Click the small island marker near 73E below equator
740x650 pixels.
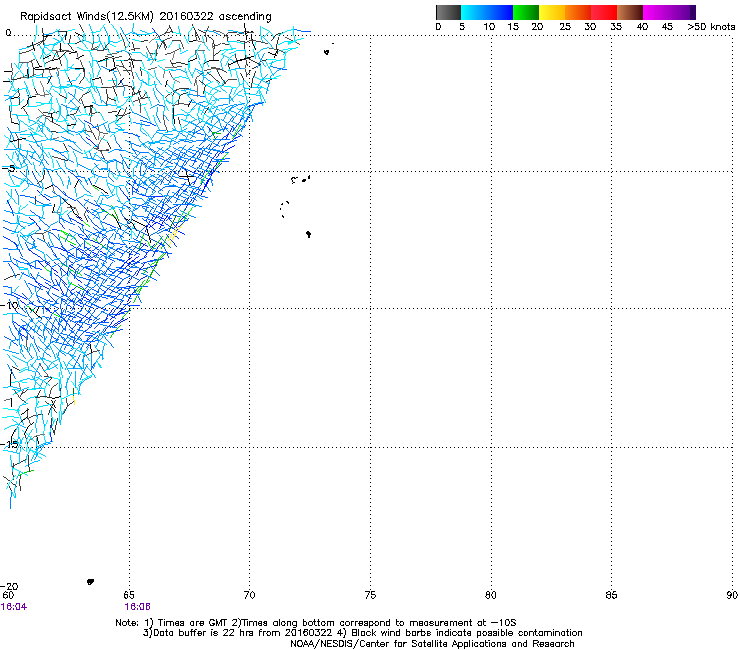(x=327, y=52)
